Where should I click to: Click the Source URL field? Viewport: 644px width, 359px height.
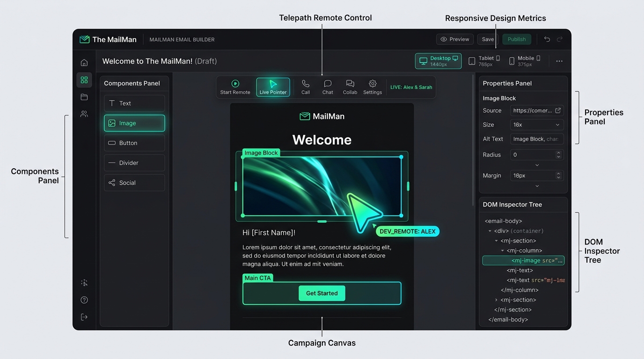pyautogui.click(x=537, y=111)
